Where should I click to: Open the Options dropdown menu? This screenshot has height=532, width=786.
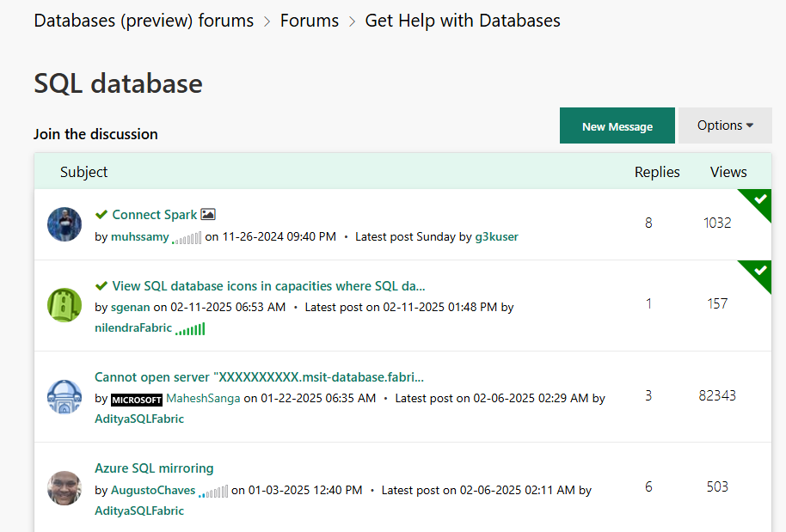point(725,125)
